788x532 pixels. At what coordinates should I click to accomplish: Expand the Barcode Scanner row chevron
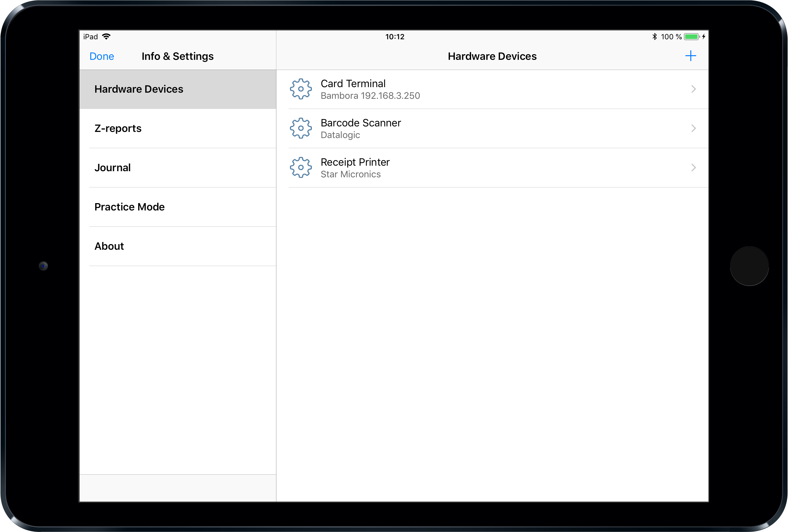pos(694,129)
